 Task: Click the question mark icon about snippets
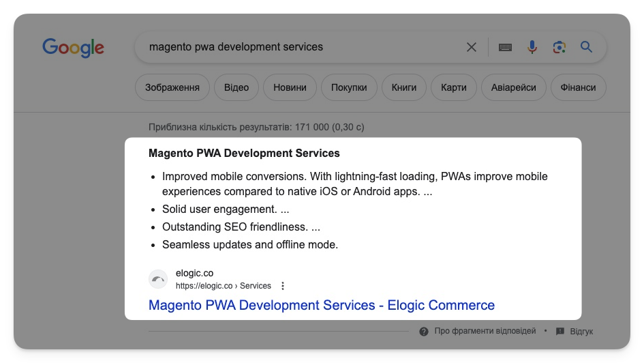424,332
